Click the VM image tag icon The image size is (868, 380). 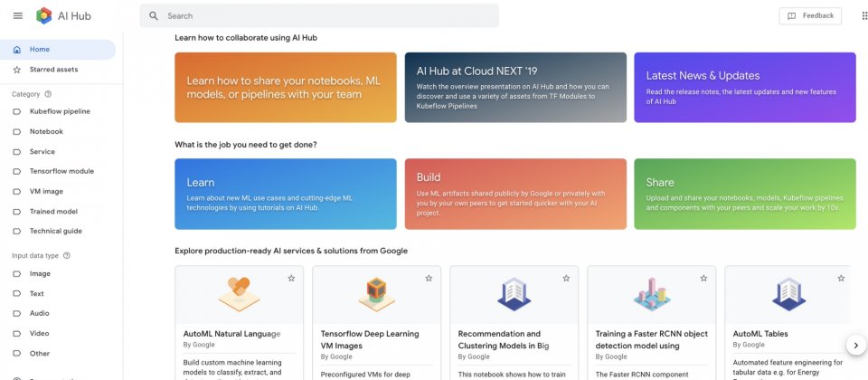click(x=17, y=191)
